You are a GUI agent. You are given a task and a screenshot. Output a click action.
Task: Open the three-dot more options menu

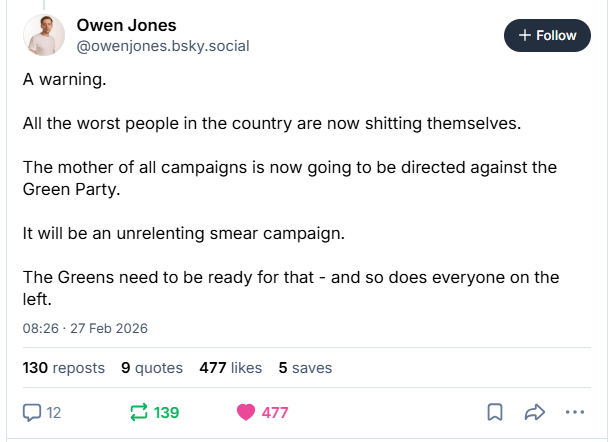[574, 412]
